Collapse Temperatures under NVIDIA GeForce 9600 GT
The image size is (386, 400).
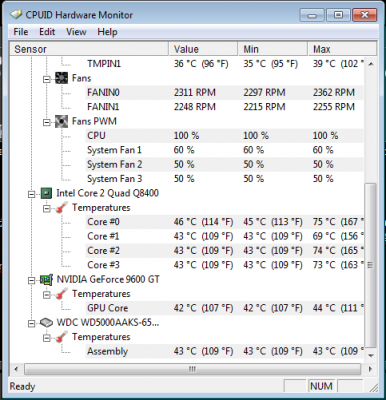tap(47, 295)
